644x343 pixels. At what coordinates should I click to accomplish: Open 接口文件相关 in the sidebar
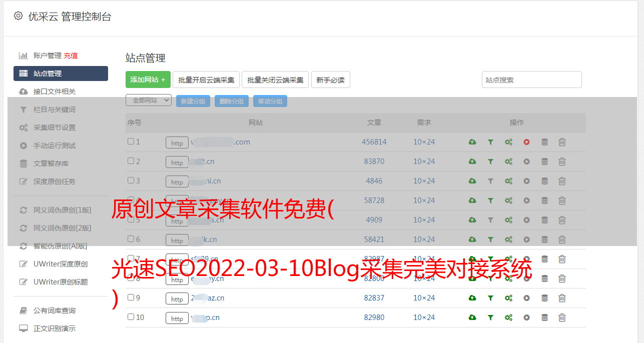55,91
